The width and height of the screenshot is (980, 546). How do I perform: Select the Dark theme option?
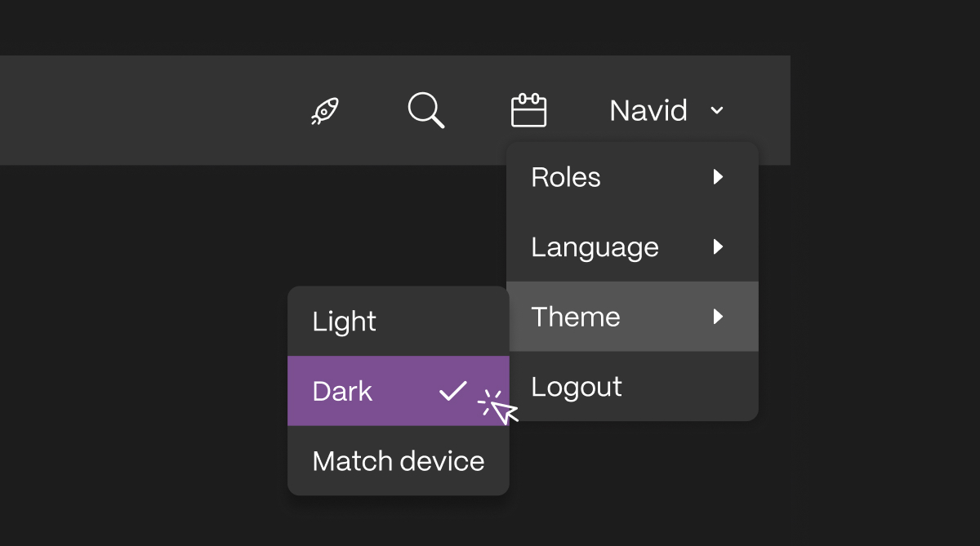pos(399,391)
